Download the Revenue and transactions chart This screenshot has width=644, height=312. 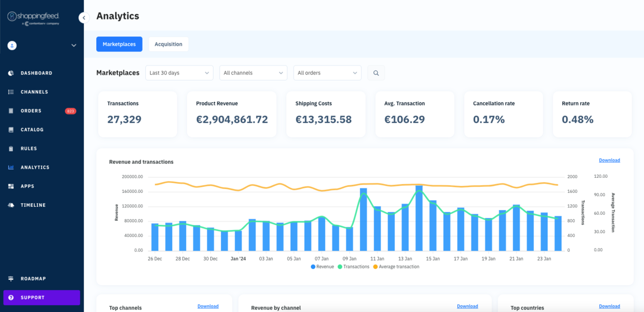pyautogui.click(x=609, y=160)
